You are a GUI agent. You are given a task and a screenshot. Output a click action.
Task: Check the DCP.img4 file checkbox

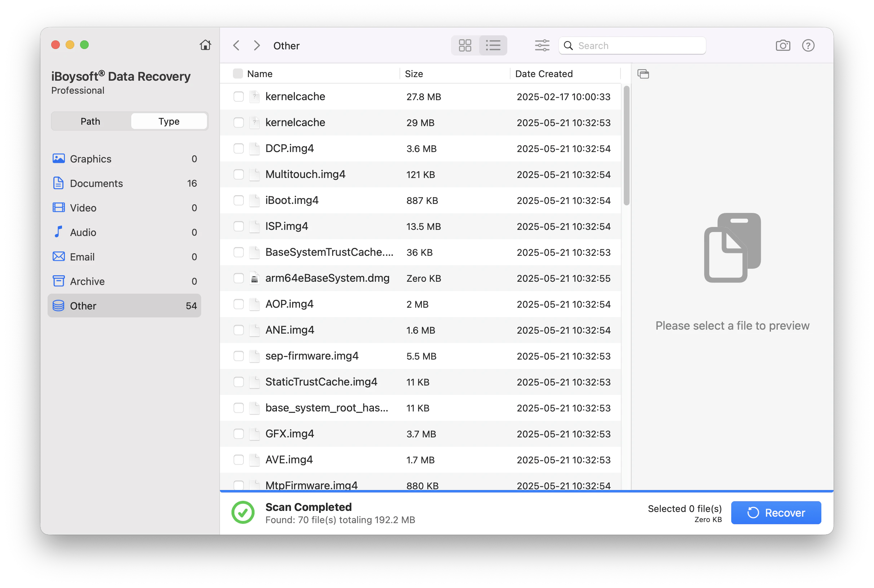tap(239, 148)
